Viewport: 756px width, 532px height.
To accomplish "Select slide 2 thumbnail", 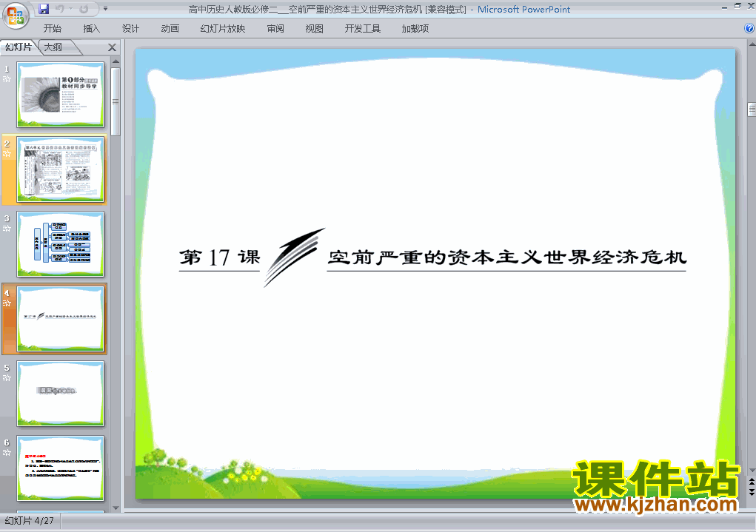I will 61,169.
